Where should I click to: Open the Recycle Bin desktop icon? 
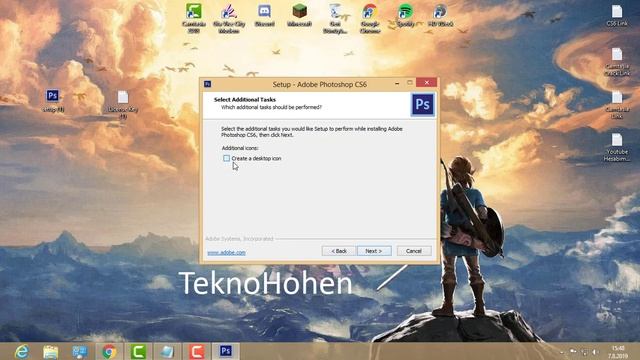335,18
